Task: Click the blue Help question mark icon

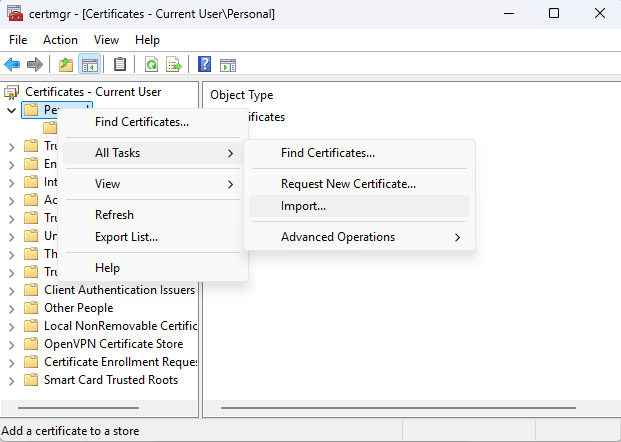Action: tap(204, 64)
